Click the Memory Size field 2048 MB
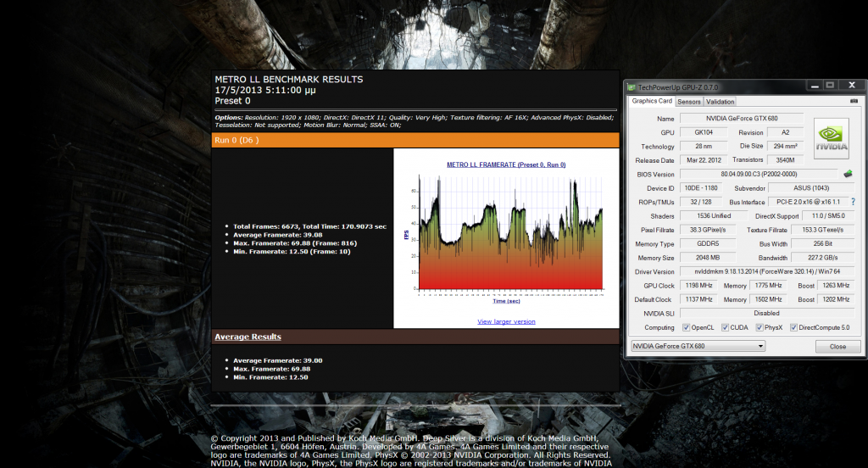Viewport: 868px width, 468px height. click(708, 258)
